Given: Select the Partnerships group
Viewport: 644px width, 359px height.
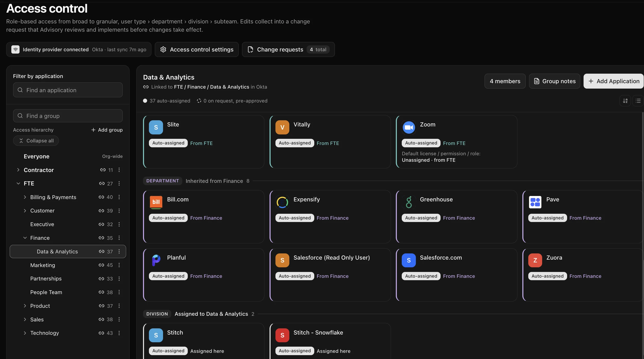Looking at the screenshot, I should (x=68, y=279).
